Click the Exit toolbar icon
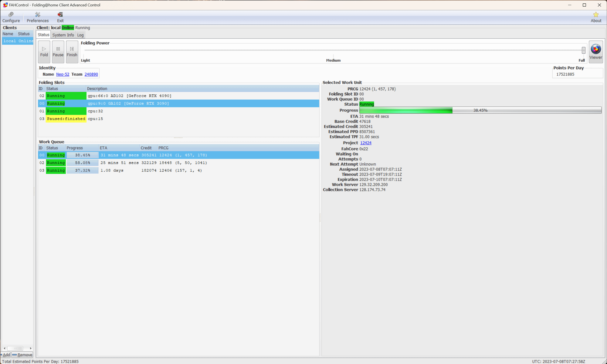 click(x=60, y=17)
